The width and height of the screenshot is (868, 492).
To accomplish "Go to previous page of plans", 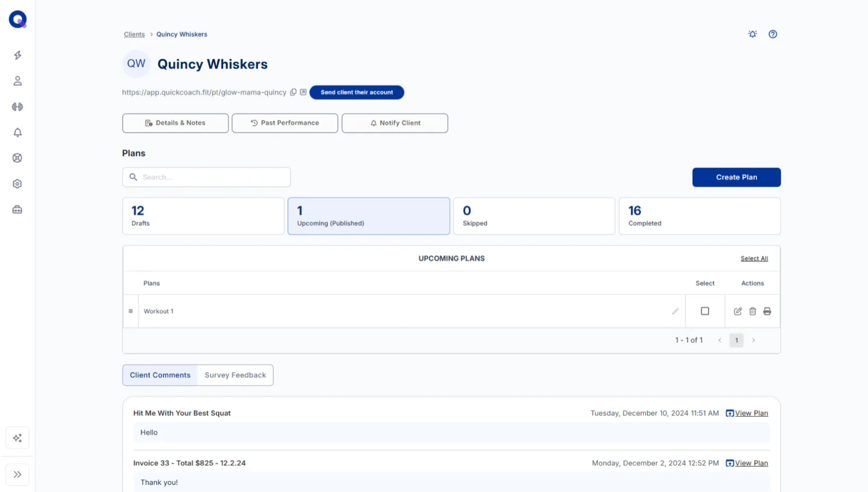I will coord(720,340).
